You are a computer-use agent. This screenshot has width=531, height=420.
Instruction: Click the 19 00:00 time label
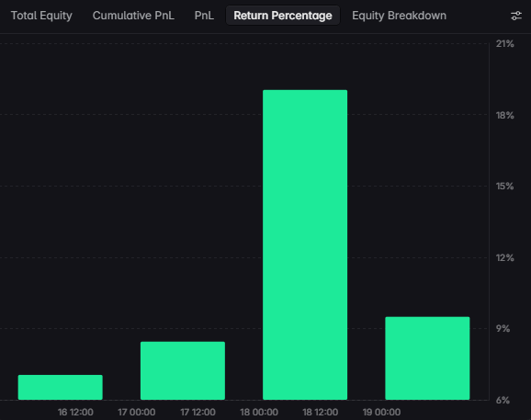pyautogui.click(x=381, y=412)
